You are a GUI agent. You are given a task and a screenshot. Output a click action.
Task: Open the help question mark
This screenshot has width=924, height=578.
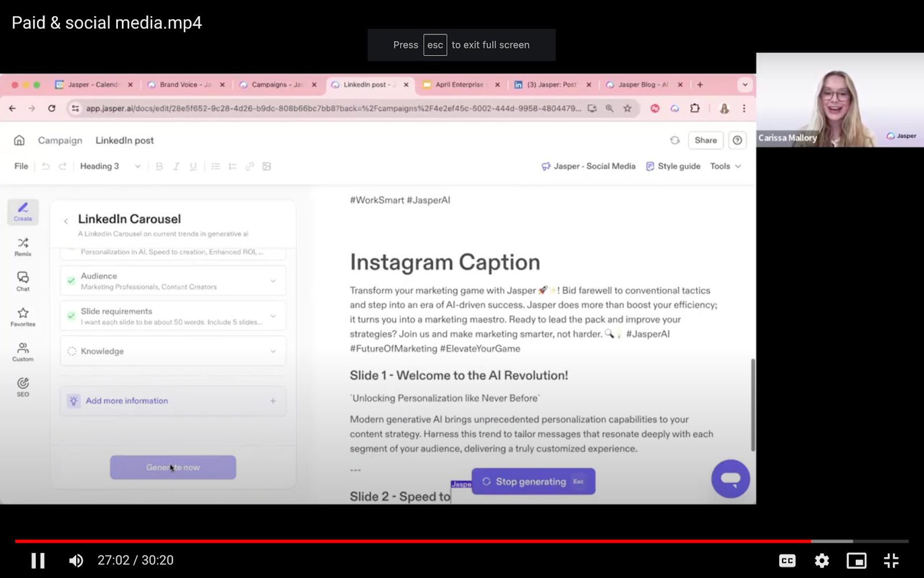(x=737, y=140)
